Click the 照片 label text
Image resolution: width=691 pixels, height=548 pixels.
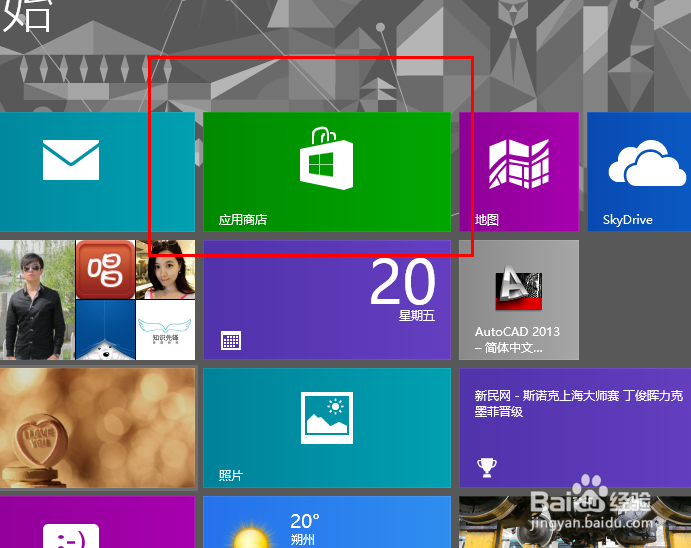pyautogui.click(x=230, y=475)
